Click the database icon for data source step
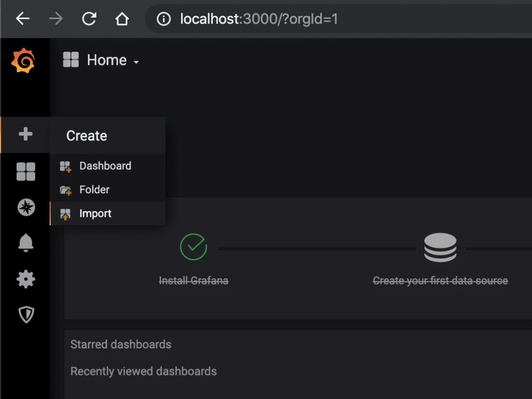532x399 pixels. [440, 246]
